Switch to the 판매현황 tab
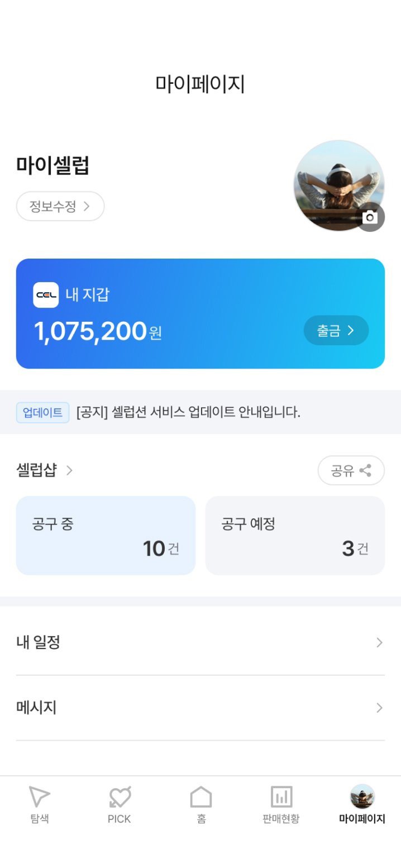 point(280,804)
